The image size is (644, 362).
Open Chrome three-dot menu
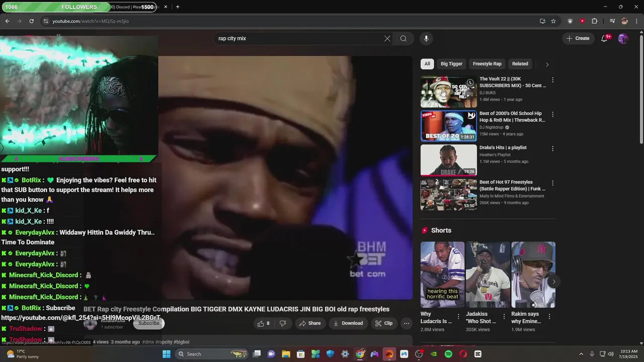(x=636, y=21)
